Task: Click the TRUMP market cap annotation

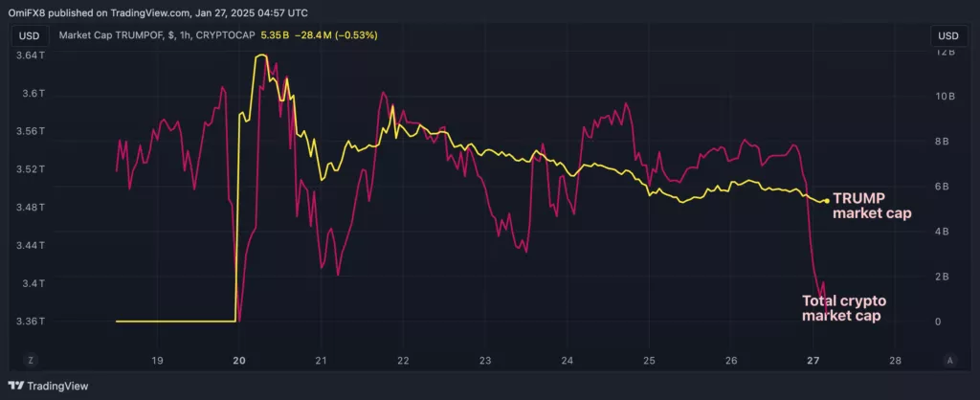Action: (872, 207)
